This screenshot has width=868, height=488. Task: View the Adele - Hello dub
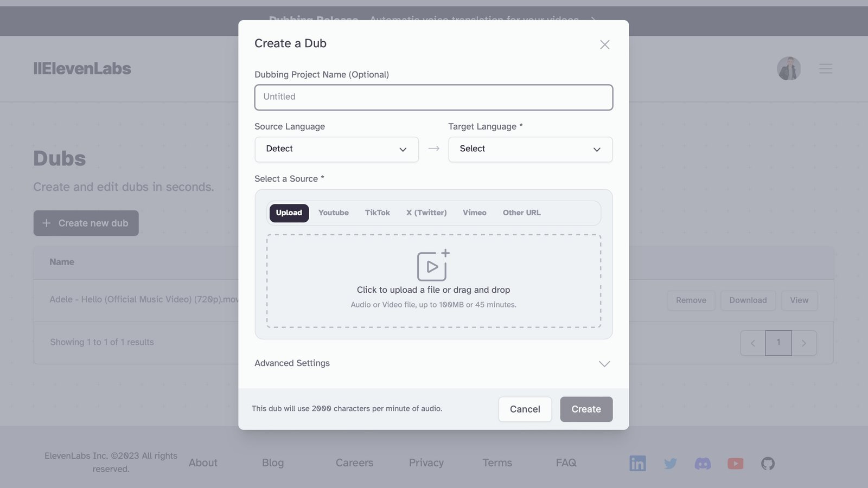point(799,300)
